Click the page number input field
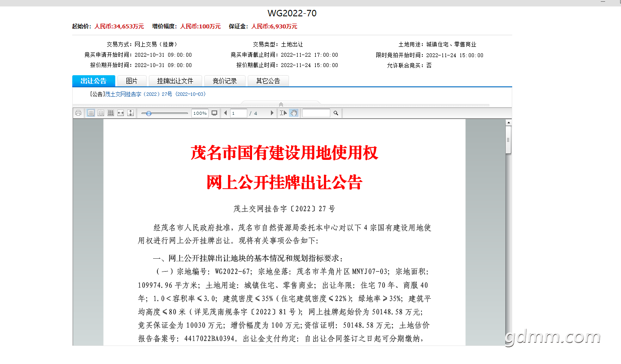This screenshot has width=621, height=364. 239,113
